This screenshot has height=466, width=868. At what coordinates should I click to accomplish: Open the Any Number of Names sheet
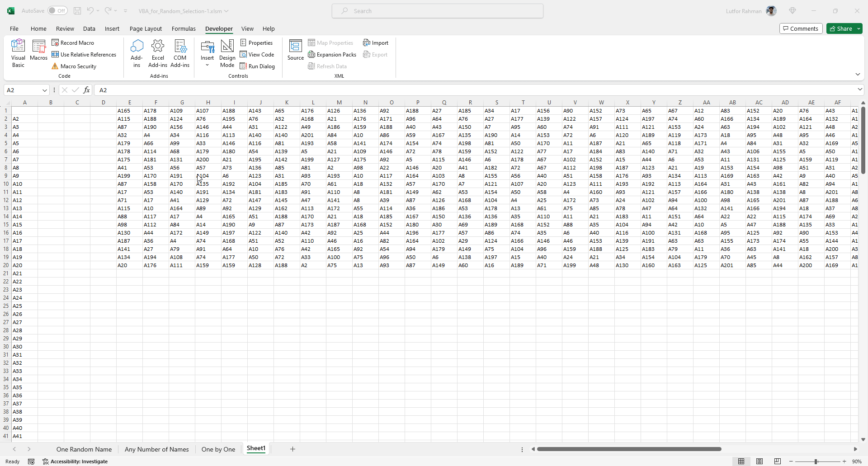(157, 449)
